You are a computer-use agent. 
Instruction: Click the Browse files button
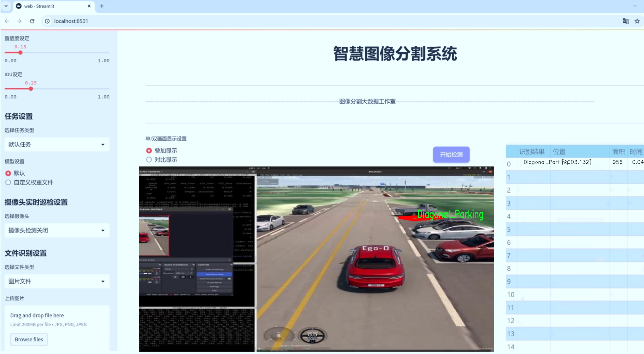[29, 339]
